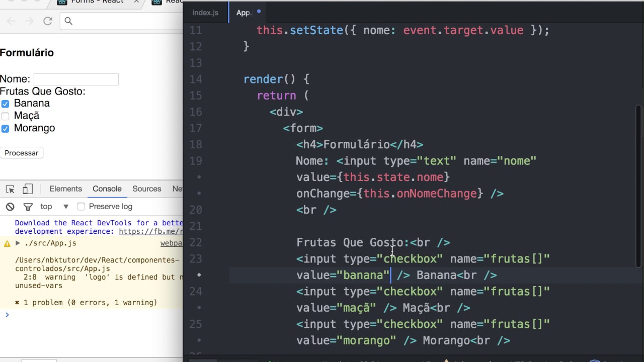Open the 'top' context dropdown
644x362 pixels.
54,207
